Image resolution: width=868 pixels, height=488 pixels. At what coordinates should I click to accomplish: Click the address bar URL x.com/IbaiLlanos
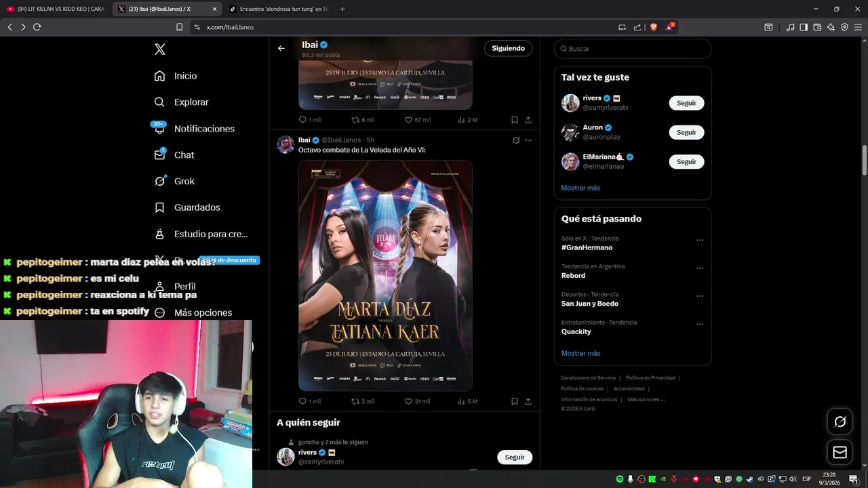click(230, 27)
